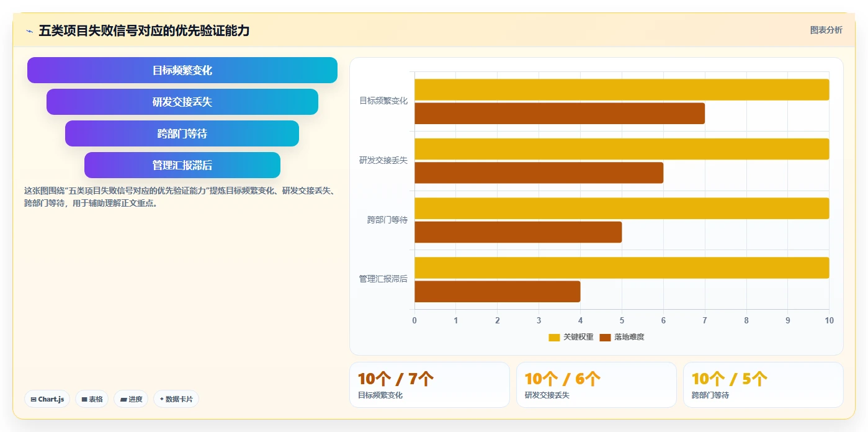This screenshot has width=868, height=432.
Task: Select the 目标频繁变化 gradient funnel block
Action: click(182, 70)
